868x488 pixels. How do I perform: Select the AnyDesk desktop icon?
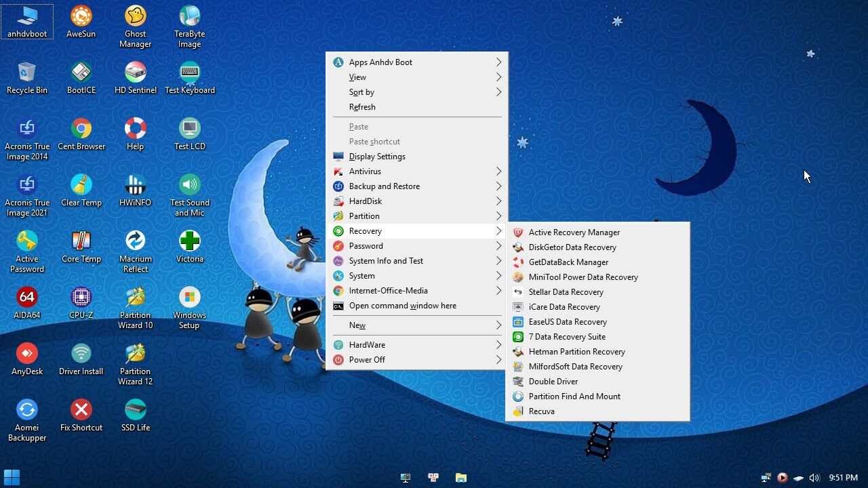pos(27,359)
